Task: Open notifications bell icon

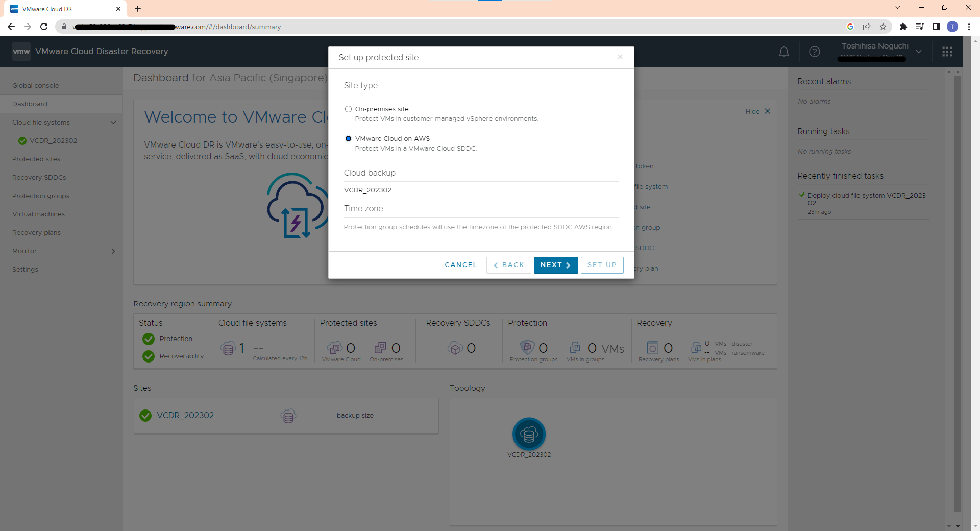Action: click(784, 52)
